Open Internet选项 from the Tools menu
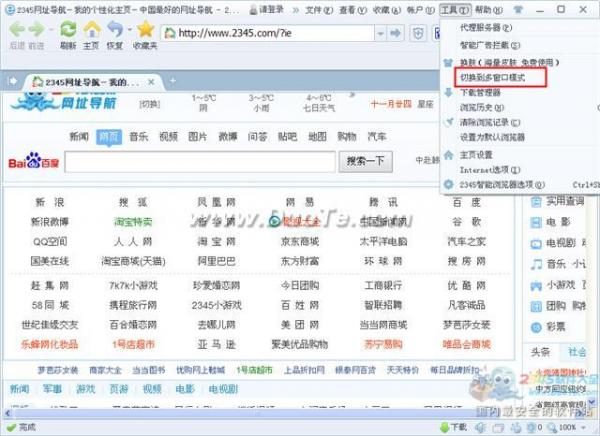This screenshot has height=436, width=600. coord(490,170)
